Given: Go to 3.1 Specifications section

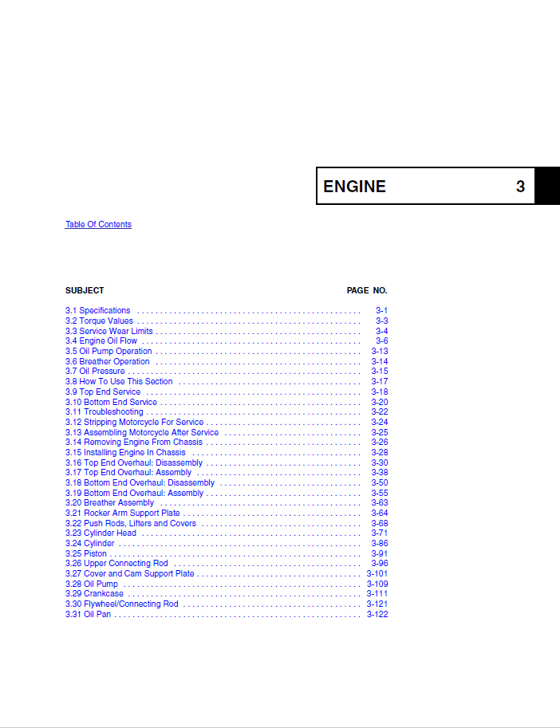Looking at the screenshot, I should coord(97,311).
